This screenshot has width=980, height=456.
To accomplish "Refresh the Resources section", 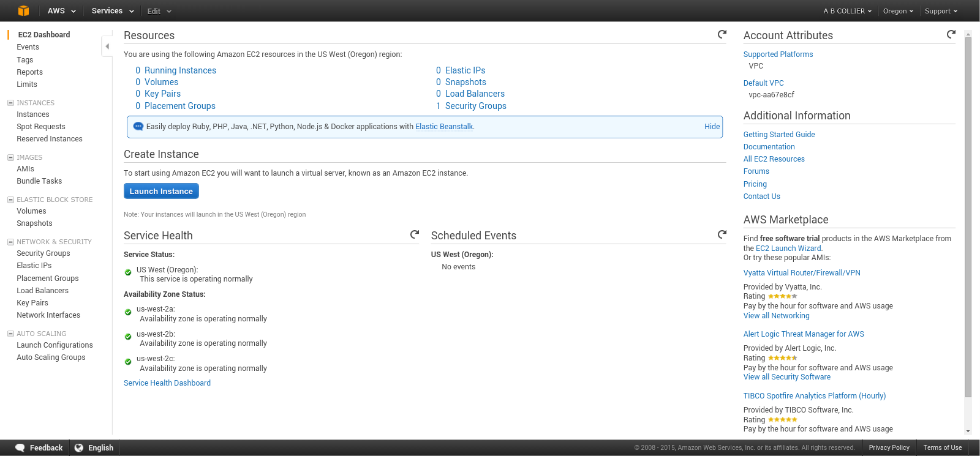I will [x=722, y=34].
